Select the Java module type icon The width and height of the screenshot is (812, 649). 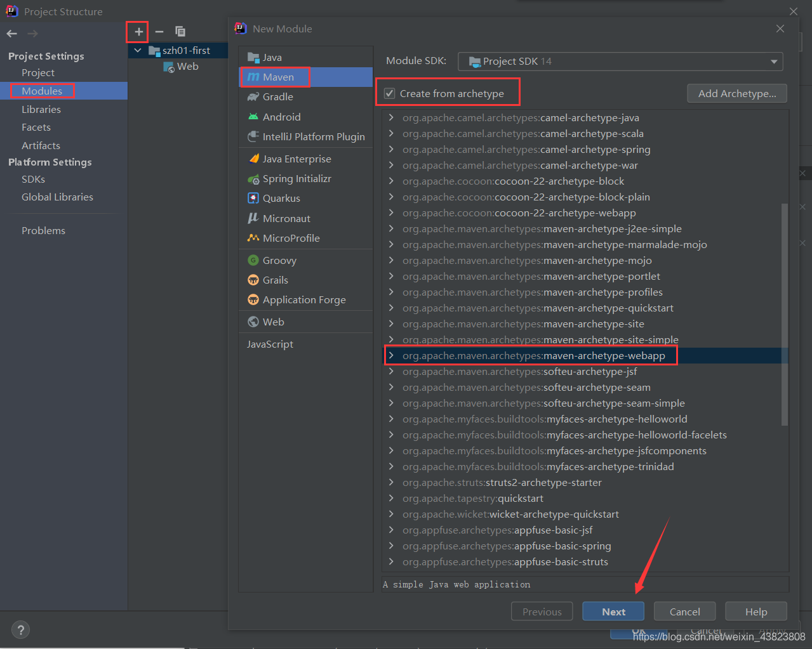253,57
